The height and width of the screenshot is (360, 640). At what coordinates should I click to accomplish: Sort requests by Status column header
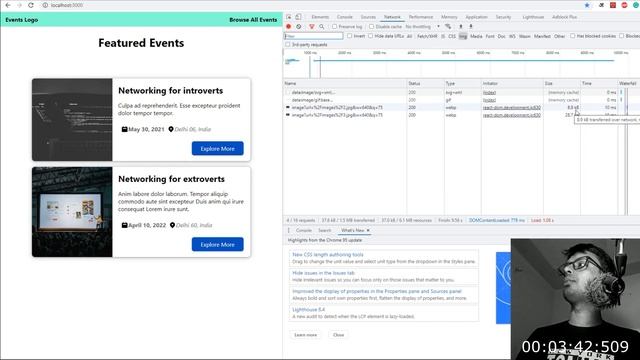tap(425, 83)
